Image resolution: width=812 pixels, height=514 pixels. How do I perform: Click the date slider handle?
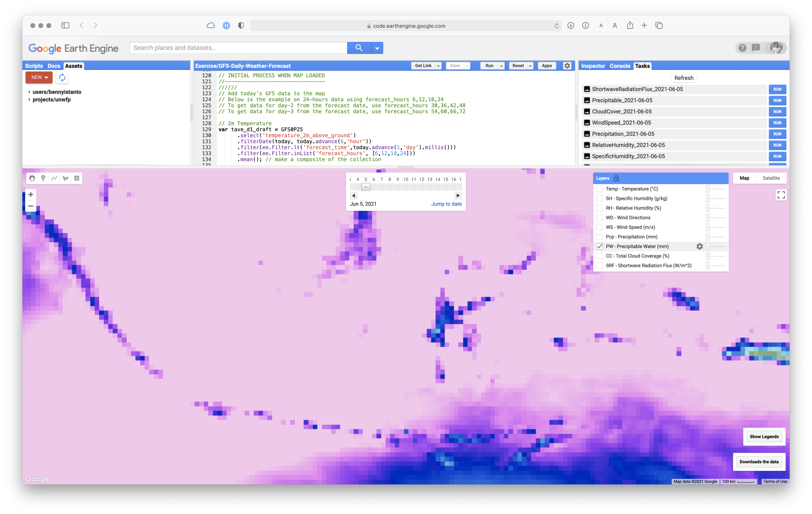[365, 187]
